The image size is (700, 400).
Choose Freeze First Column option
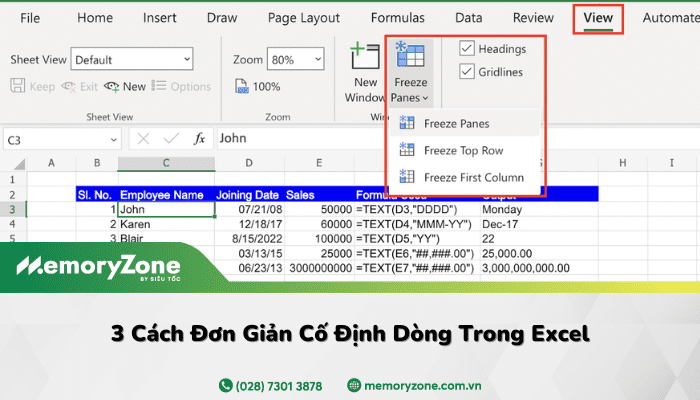464,177
